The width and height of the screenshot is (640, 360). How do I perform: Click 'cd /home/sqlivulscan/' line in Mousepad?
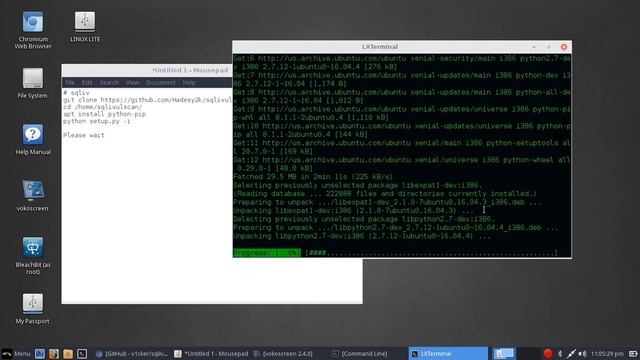(x=102, y=107)
